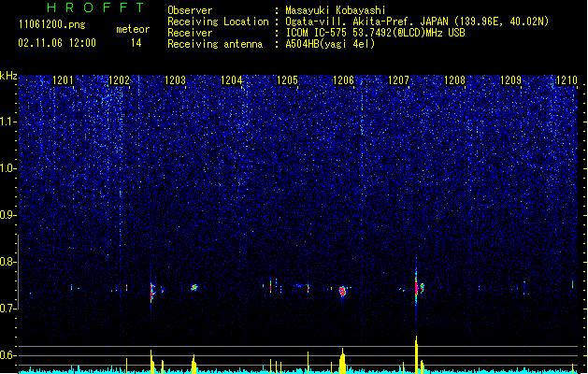Click the Receiving Location label
The height and width of the screenshot is (374, 588).
[x=218, y=22]
